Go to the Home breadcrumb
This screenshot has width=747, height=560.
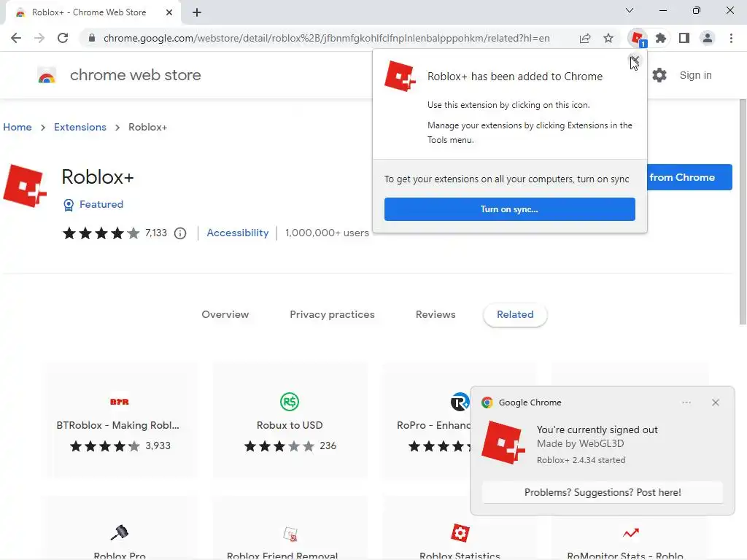tap(18, 127)
